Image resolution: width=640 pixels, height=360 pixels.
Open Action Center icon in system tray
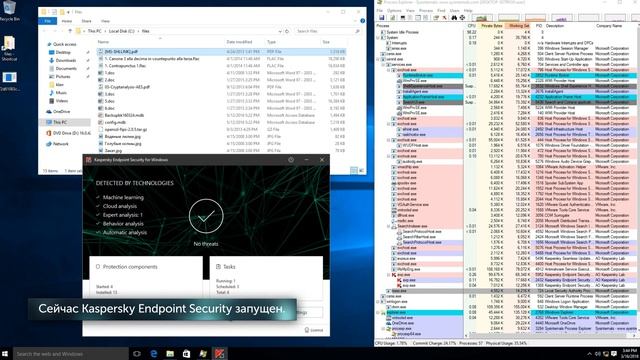[614, 354]
